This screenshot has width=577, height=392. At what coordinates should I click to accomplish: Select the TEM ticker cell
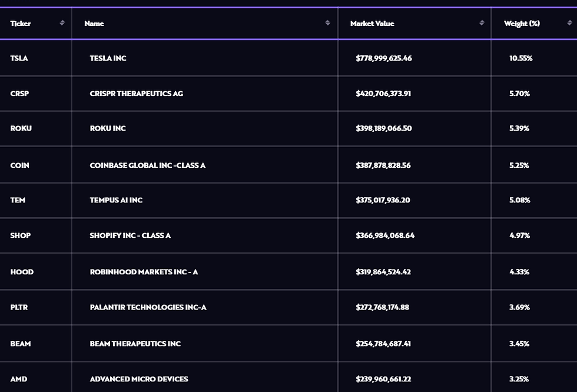[18, 200]
